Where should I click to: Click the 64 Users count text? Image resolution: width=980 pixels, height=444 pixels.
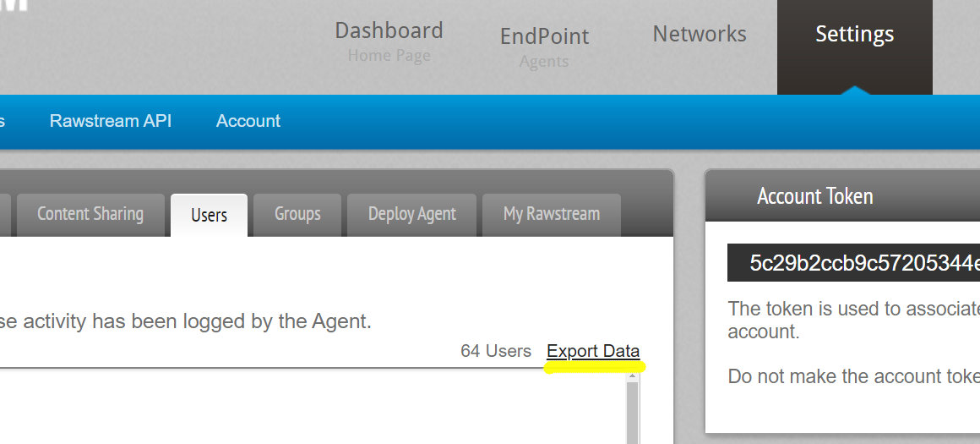pyautogui.click(x=496, y=351)
